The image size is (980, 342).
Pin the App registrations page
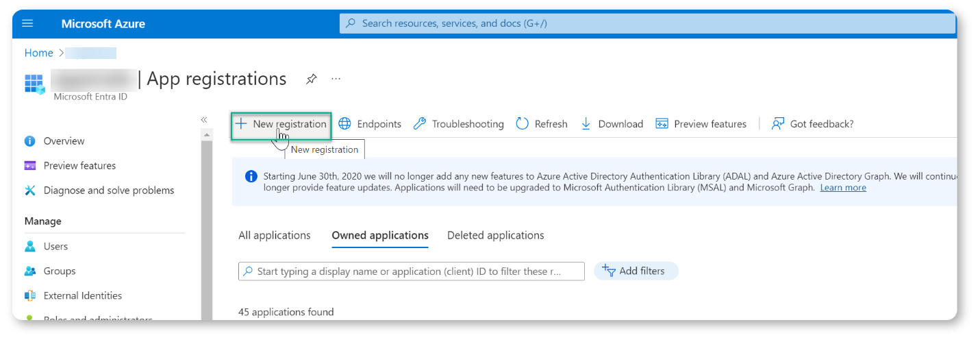[311, 79]
